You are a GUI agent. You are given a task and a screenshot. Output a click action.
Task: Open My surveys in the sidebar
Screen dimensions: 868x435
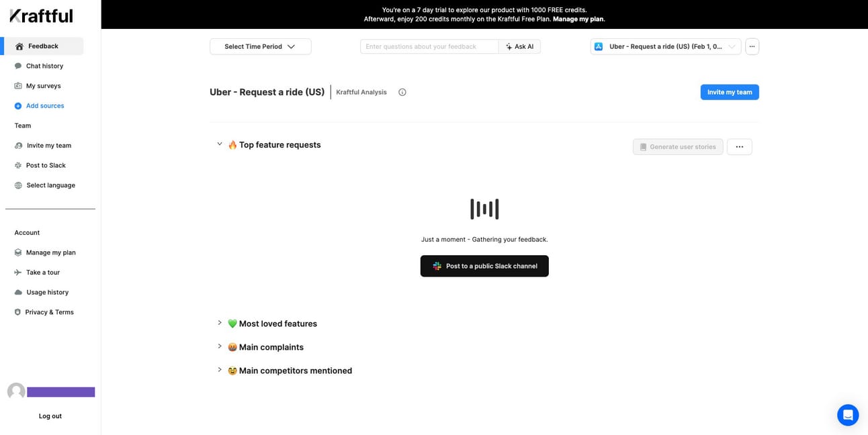[43, 86]
